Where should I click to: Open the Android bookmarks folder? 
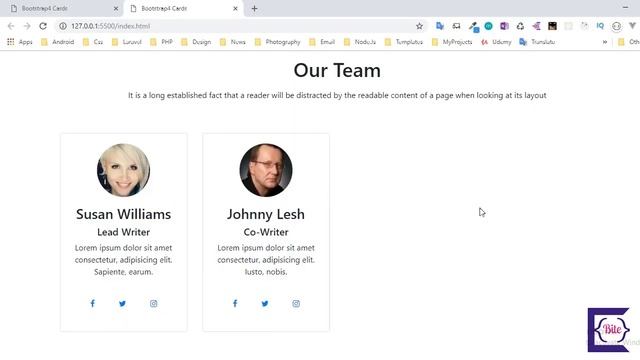pyautogui.click(x=58, y=42)
